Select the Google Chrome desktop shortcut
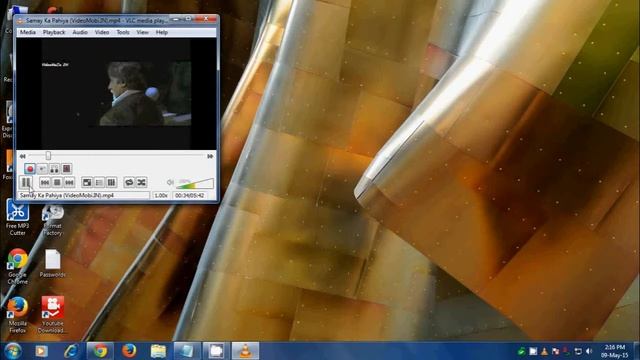Image resolution: width=640 pixels, height=360 pixels. [x=18, y=267]
